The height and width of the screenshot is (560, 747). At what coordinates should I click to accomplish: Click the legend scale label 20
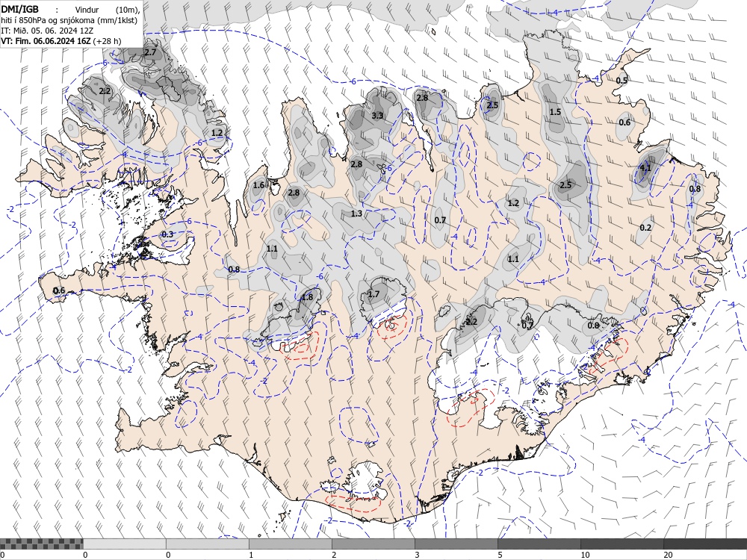point(668,555)
